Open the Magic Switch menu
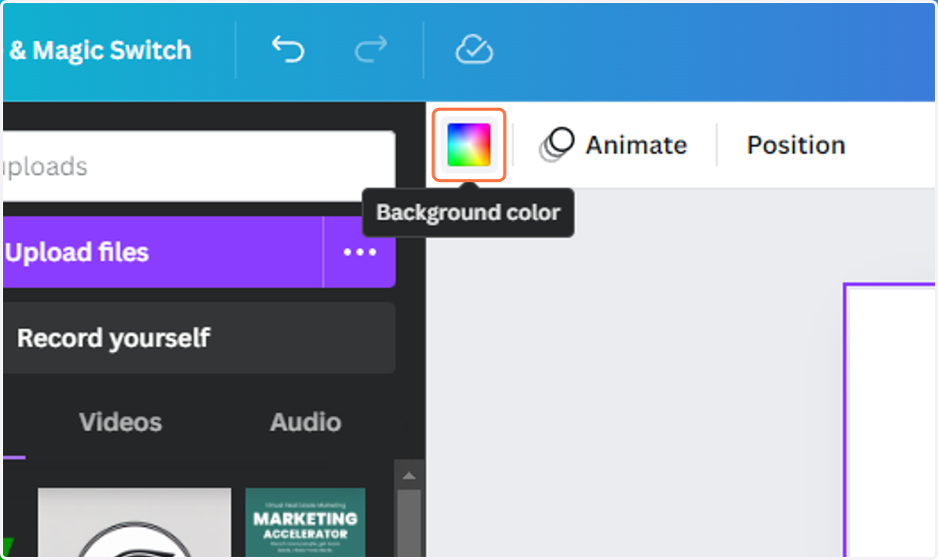The height and width of the screenshot is (560, 938). (x=99, y=51)
